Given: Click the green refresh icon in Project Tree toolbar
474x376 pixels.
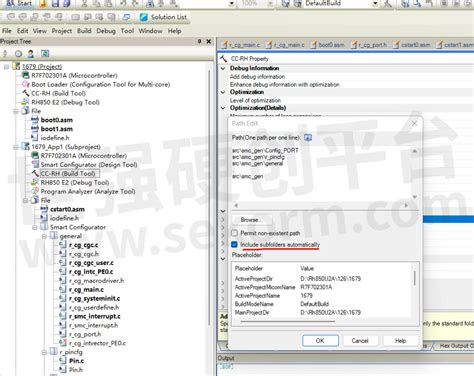Looking at the screenshot, I should click(45, 53).
